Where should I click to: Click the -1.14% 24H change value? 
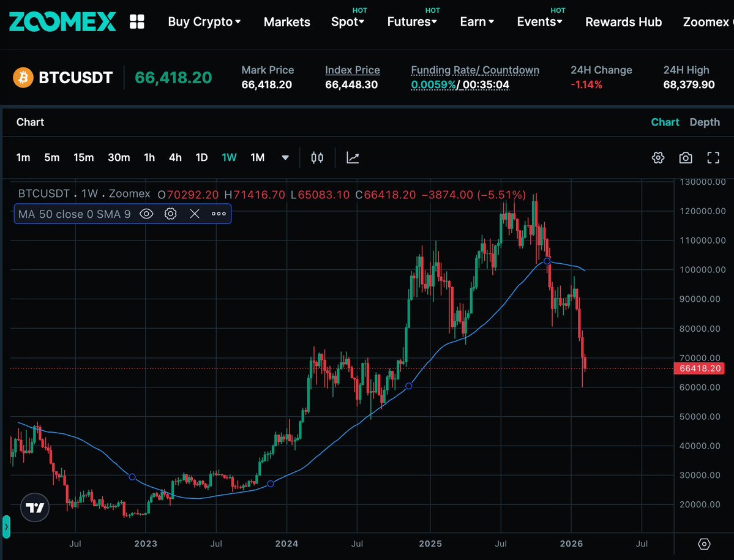tap(586, 84)
